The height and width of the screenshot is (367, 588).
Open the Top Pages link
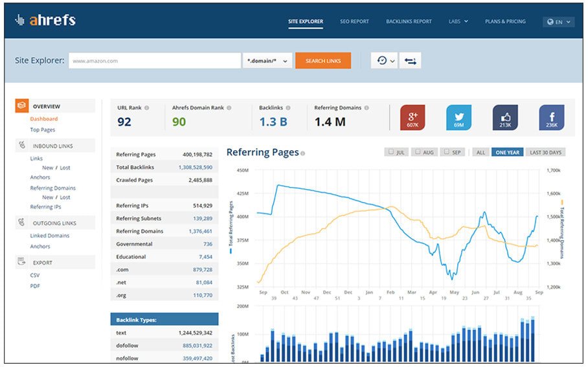(42, 129)
